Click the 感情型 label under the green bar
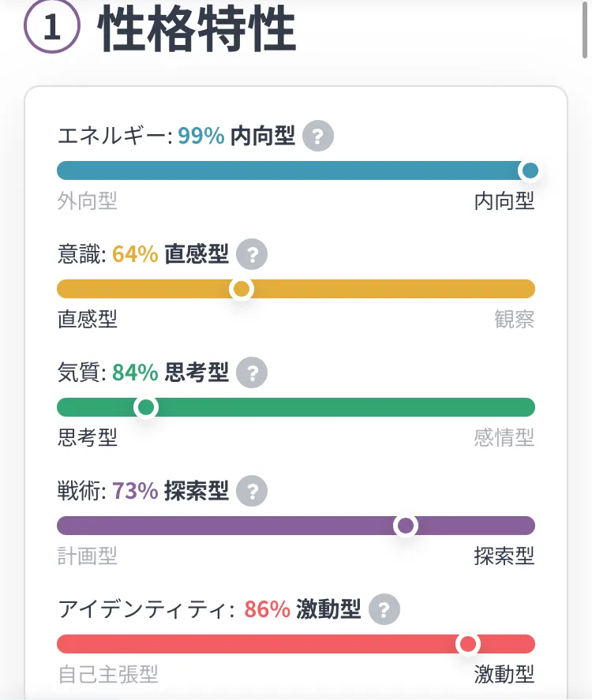592x700 pixels. [x=504, y=437]
